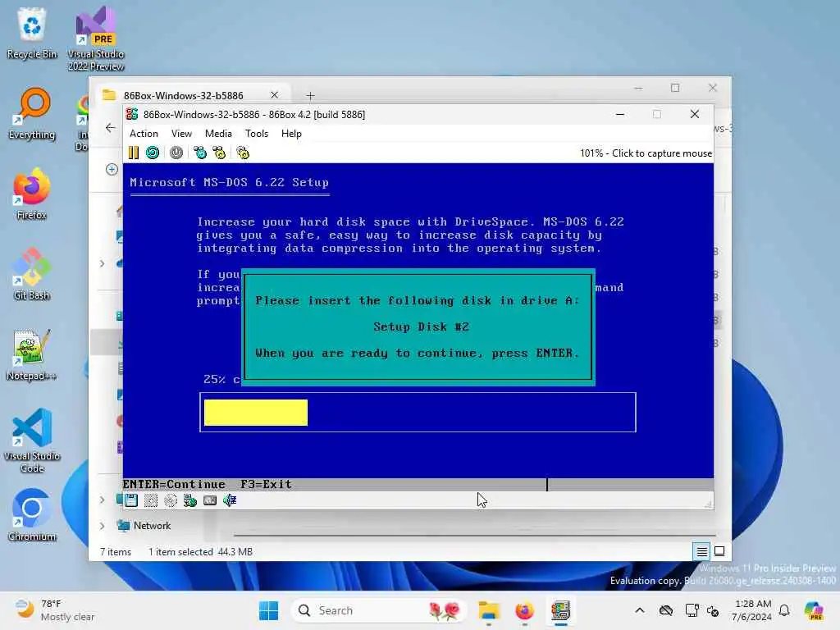Open Recycle Bin desktop icon
The width and height of the screenshot is (840, 630).
point(32,33)
